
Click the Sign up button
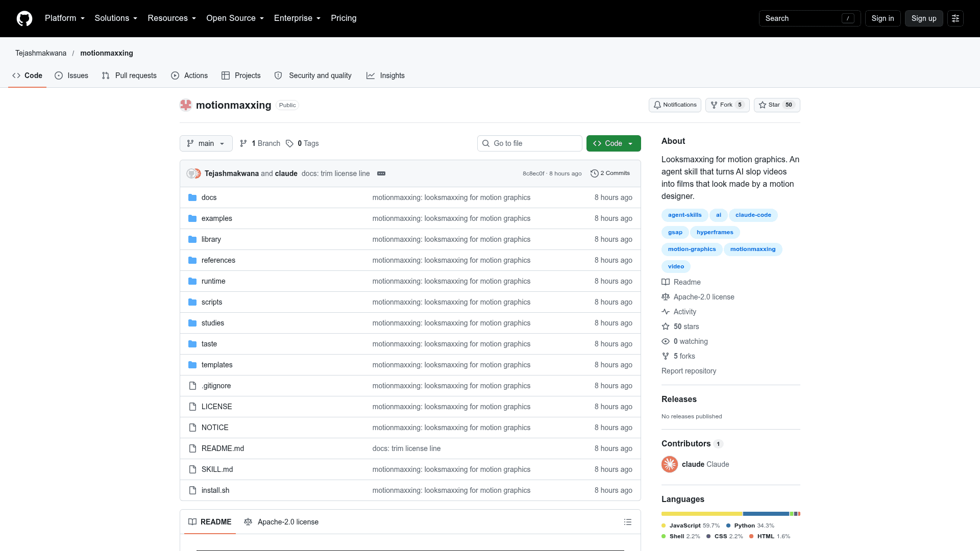[x=924, y=18]
